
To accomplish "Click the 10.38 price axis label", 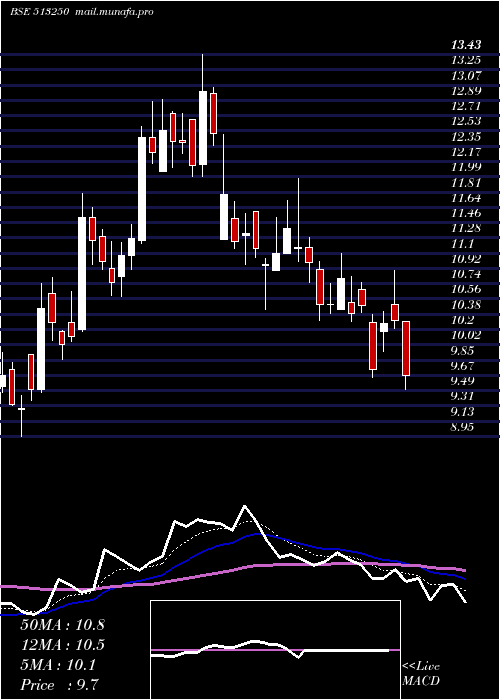I will point(466,304).
